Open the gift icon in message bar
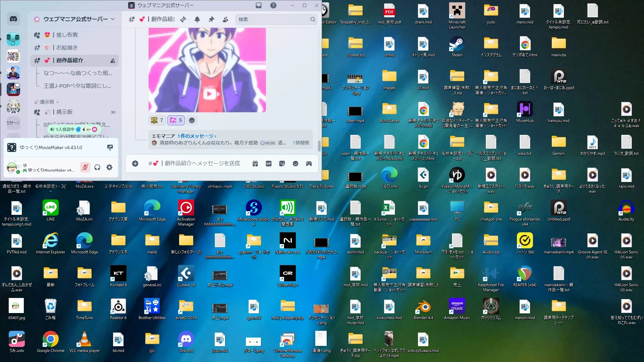This screenshot has height=362, width=644. (255, 164)
